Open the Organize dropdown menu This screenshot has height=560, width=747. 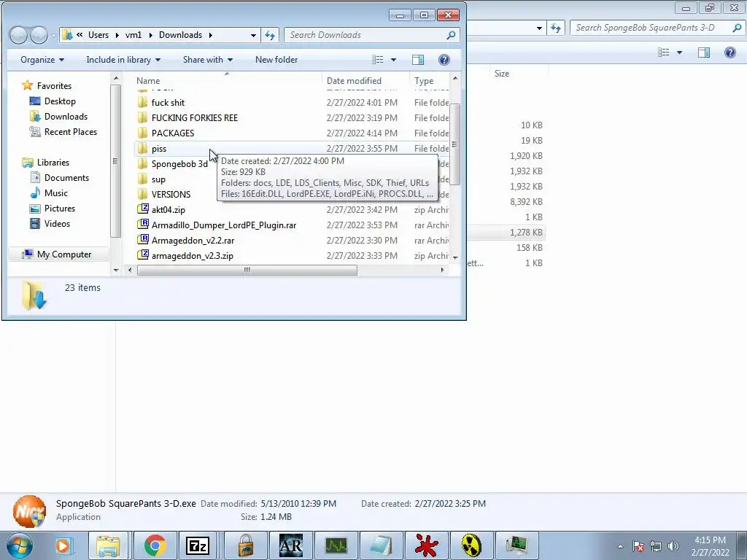pyautogui.click(x=42, y=60)
